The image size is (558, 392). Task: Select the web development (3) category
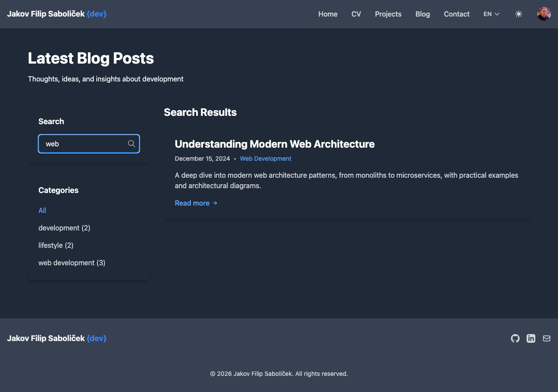(x=71, y=263)
